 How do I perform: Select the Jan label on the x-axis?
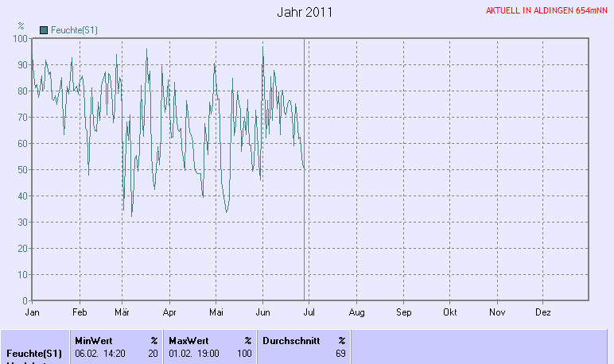pos(32,313)
